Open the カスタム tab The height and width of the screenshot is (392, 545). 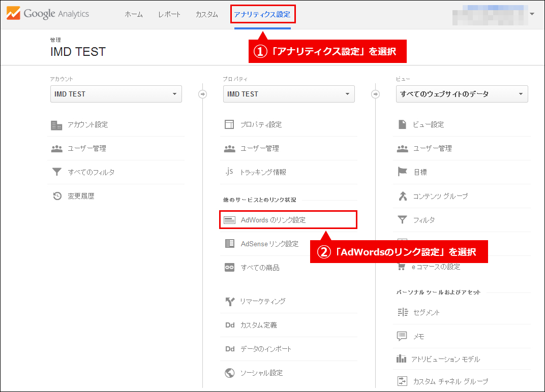pos(207,14)
